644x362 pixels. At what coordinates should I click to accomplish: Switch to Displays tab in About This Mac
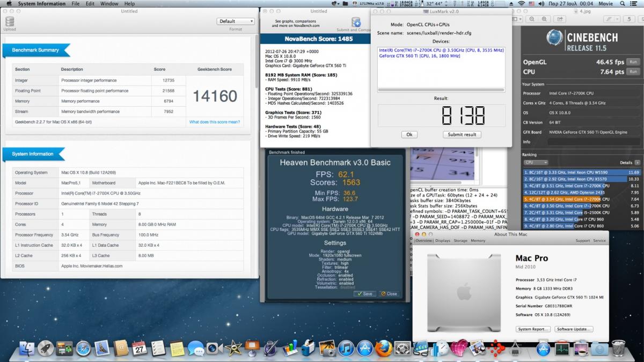coord(443,241)
